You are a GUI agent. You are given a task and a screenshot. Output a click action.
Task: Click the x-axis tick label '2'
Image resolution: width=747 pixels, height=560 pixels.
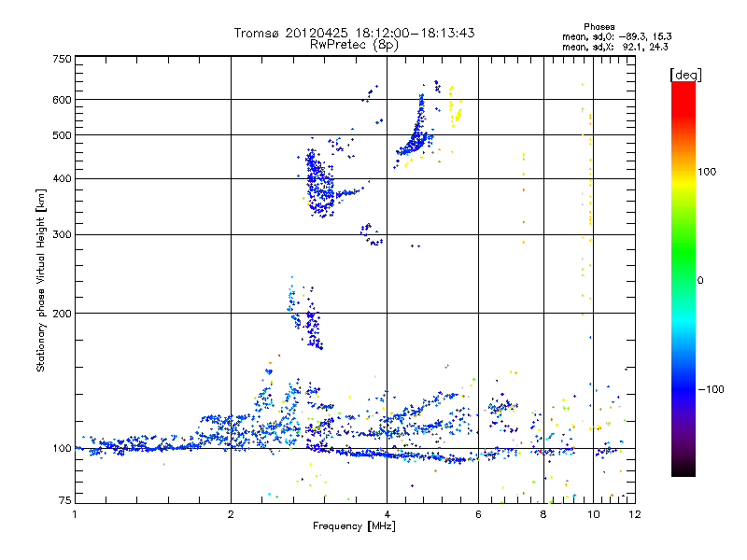tap(231, 514)
